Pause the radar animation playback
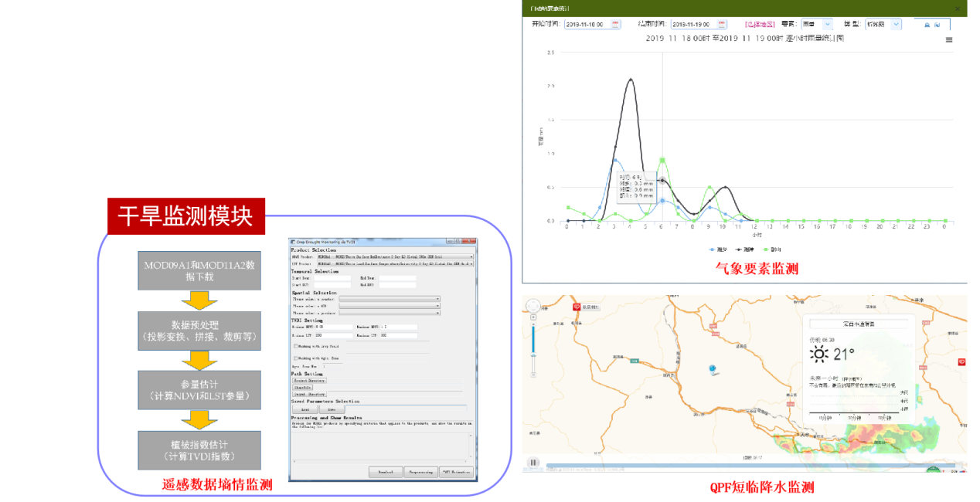Image resolution: width=980 pixels, height=502 pixels. [533, 463]
